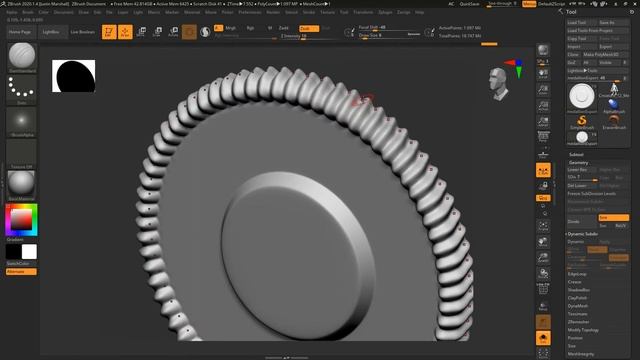Toggle the Line Fill PolyF icon
Viewport: 640px width, 360px height.
(x=543, y=289)
